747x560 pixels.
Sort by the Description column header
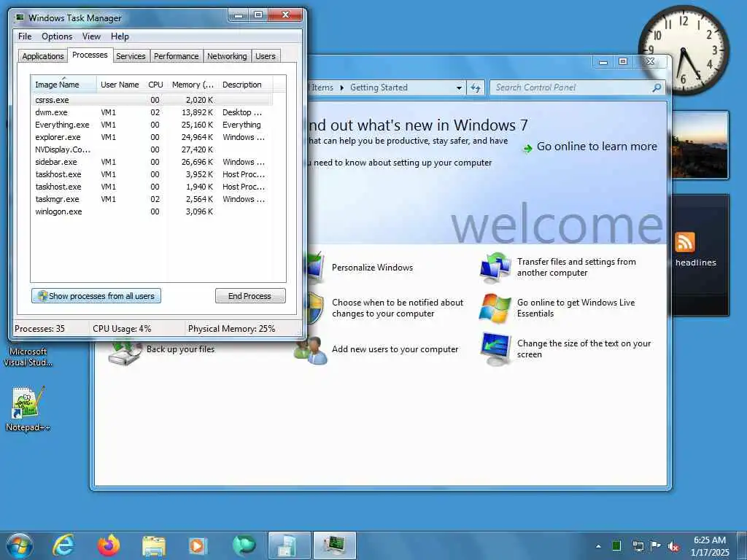point(245,85)
